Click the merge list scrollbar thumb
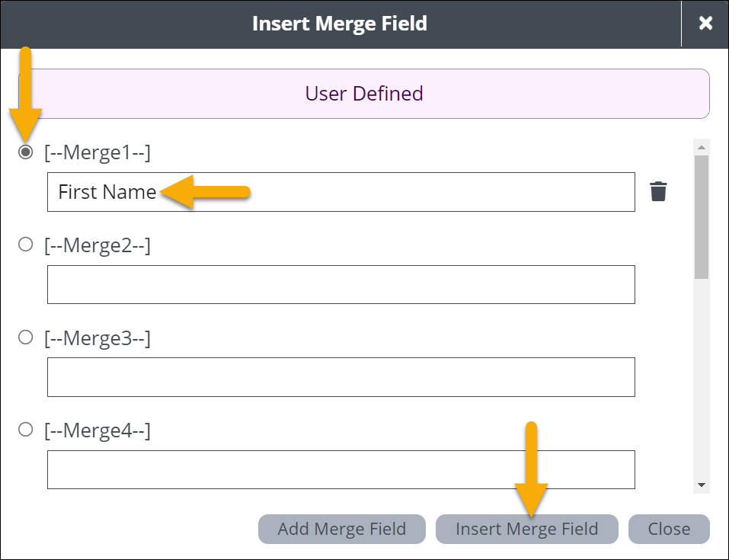Viewport: 729px width, 560px height. (x=702, y=217)
